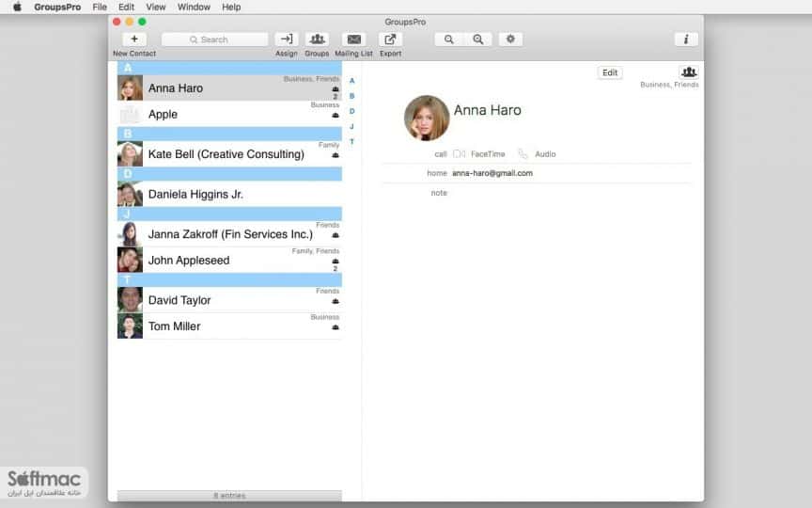Click the zoom out magnifier icon
812x508 pixels.
point(448,40)
